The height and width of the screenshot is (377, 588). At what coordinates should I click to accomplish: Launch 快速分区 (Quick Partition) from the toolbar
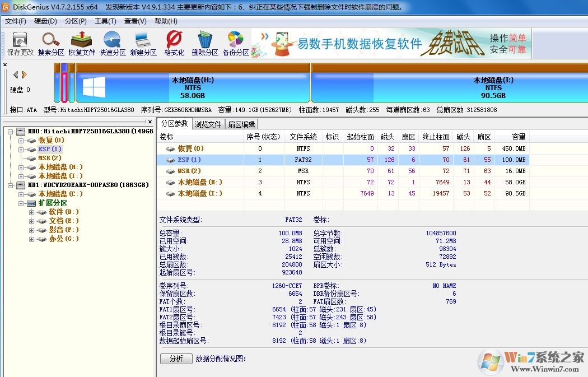[x=112, y=43]
